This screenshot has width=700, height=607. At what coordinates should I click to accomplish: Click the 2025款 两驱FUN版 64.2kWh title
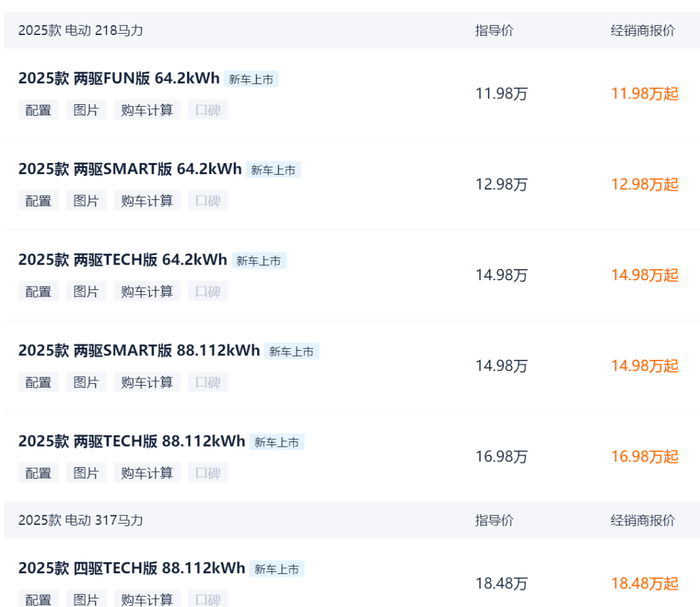pyautogui.click(x=118, y=78)
